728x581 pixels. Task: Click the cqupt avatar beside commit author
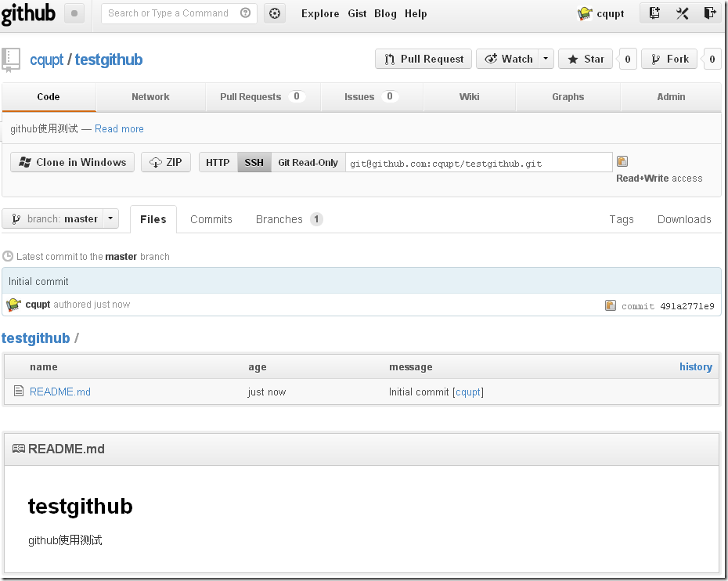tap(13, 305)
